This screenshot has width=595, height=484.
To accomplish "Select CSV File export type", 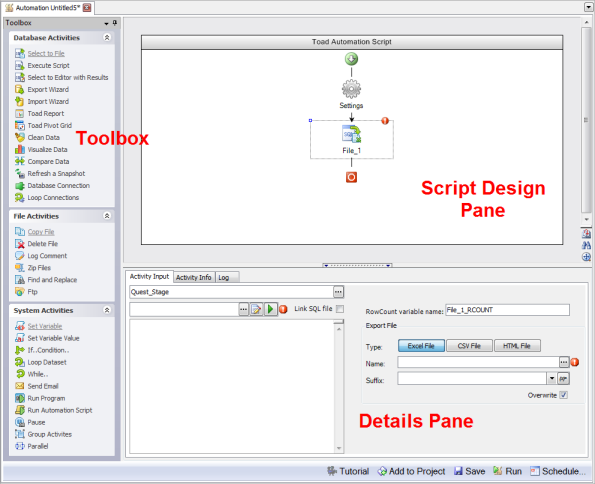I will 469,346.
